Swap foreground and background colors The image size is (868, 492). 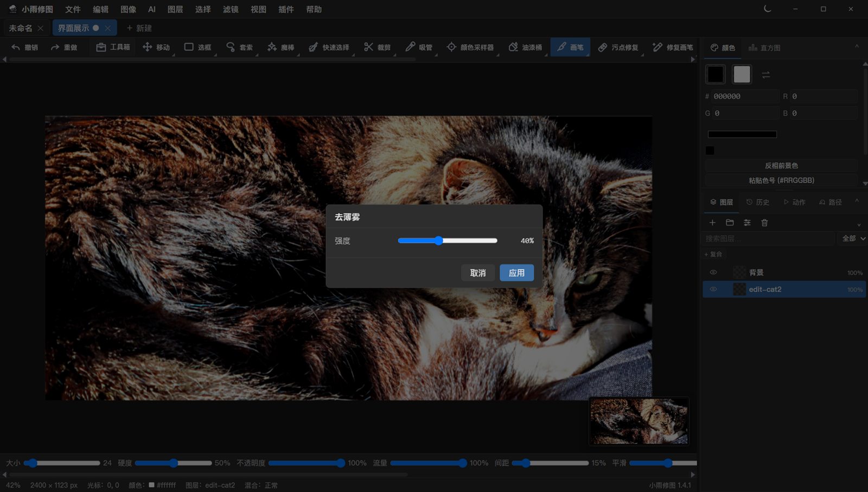point(766,75)
